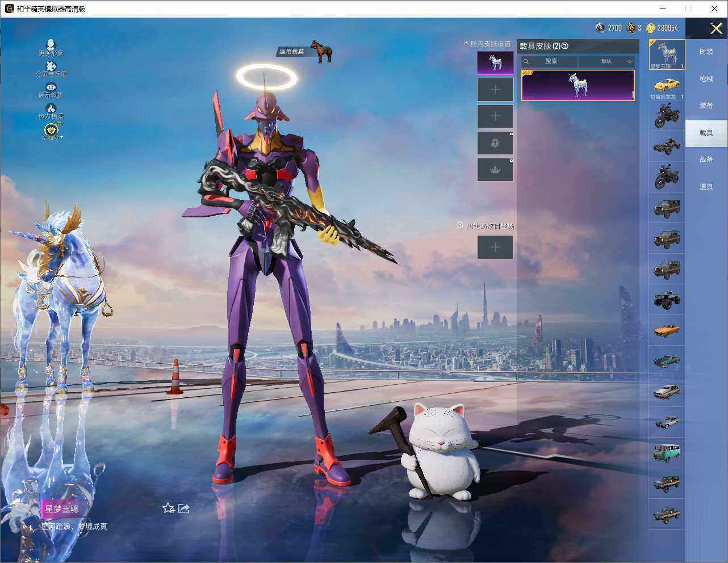Open the 默认 sort dropdown

tap(606, 61)
